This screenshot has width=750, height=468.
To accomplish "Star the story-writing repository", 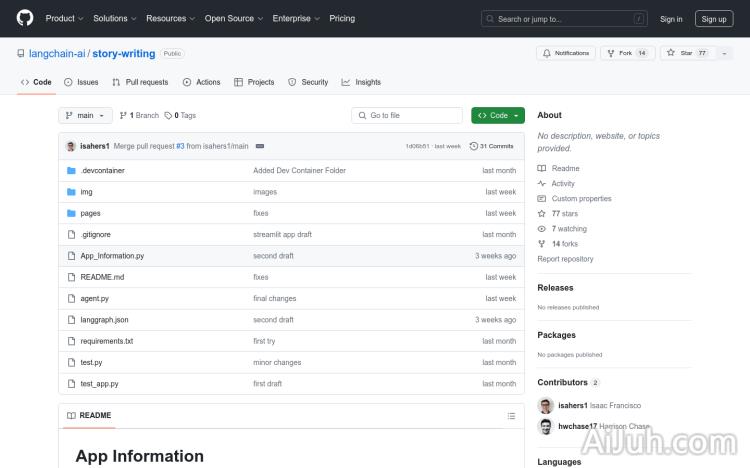I will point(686,53).
